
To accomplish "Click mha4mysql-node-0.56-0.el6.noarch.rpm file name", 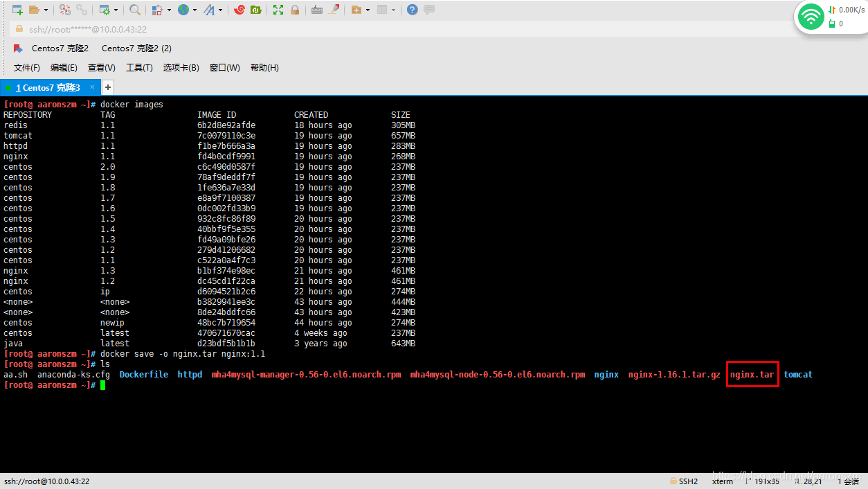I will pyautogui.click(x=498, y=375).
